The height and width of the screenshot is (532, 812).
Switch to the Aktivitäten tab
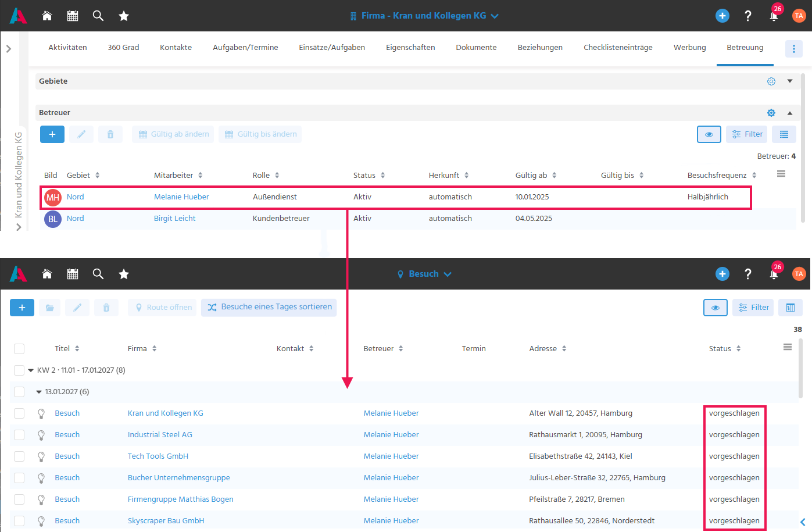pos(67,48)
